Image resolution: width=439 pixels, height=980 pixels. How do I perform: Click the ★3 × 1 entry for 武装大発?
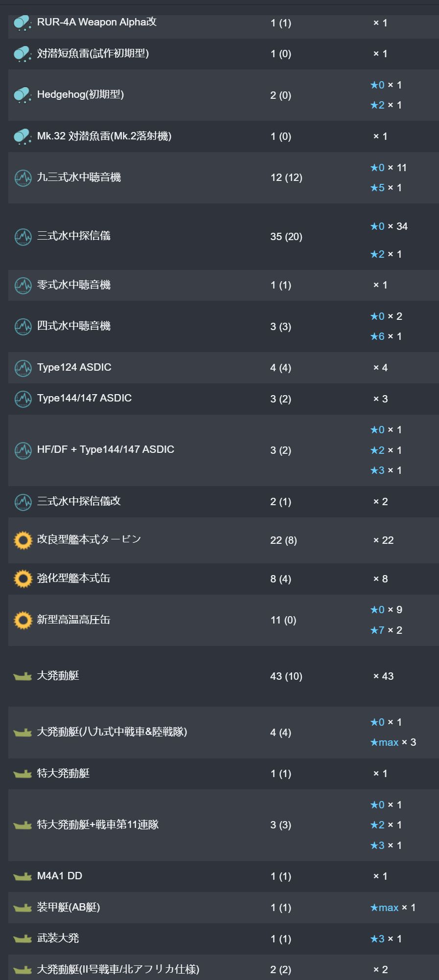[x=386, y=939]
